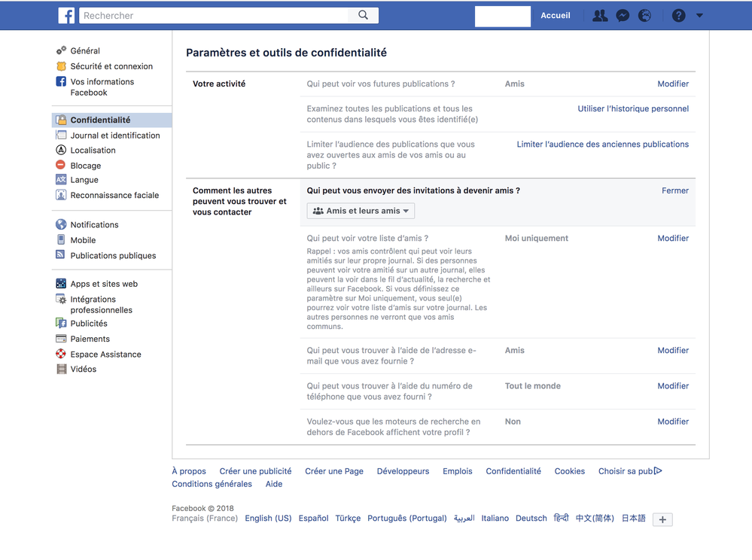The width and height of the screenshot is (752, 560).
Task: Open notifications globe icon in top bar
Action: click(644, 16)
